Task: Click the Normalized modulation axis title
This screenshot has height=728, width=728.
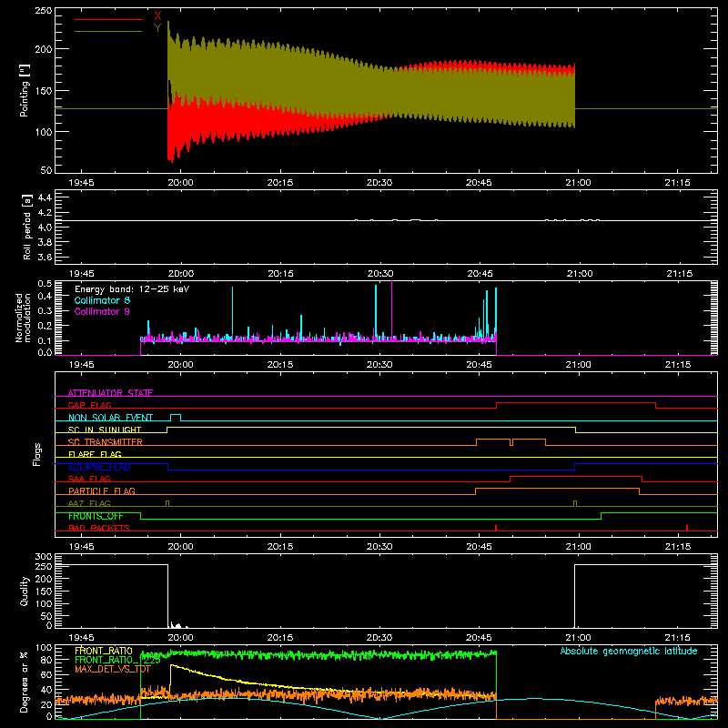Action: coord(23,318)
